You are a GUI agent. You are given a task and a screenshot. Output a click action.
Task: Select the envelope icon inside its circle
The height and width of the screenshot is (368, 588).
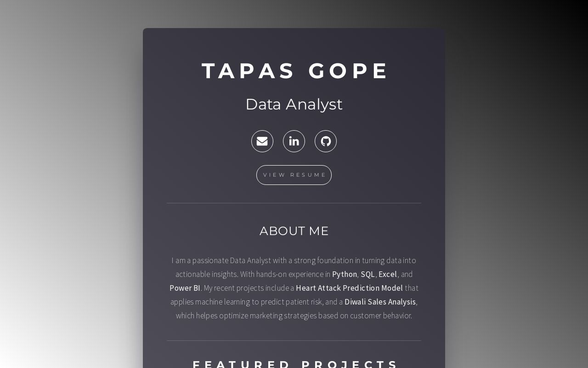coord(262,141)
